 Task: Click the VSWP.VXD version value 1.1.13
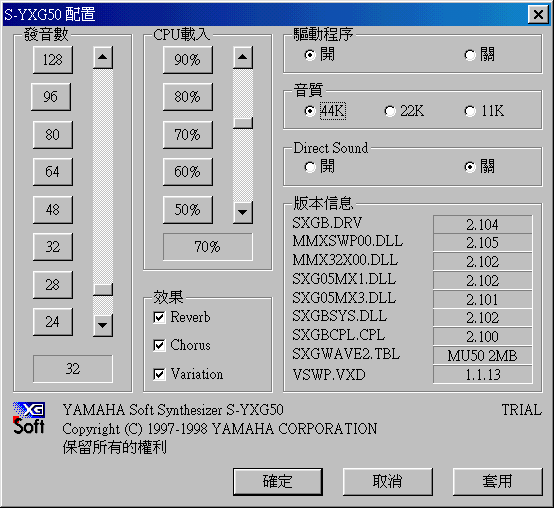(483, 374)
